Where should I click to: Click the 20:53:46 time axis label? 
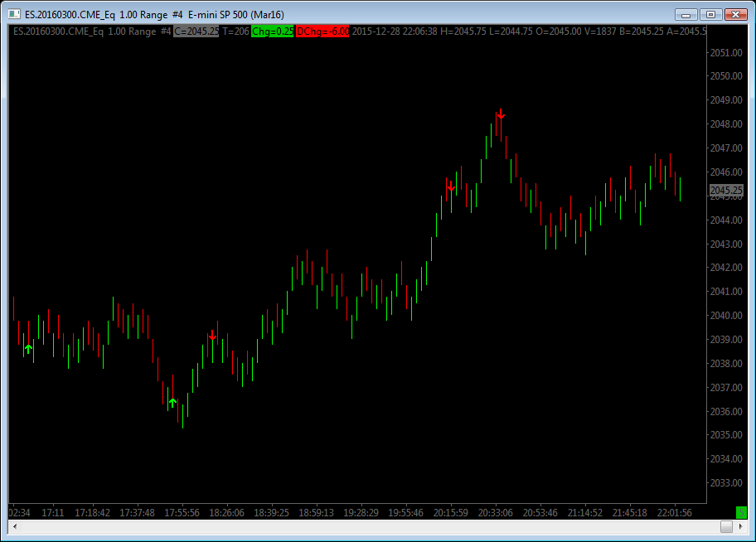pos(540,513)
